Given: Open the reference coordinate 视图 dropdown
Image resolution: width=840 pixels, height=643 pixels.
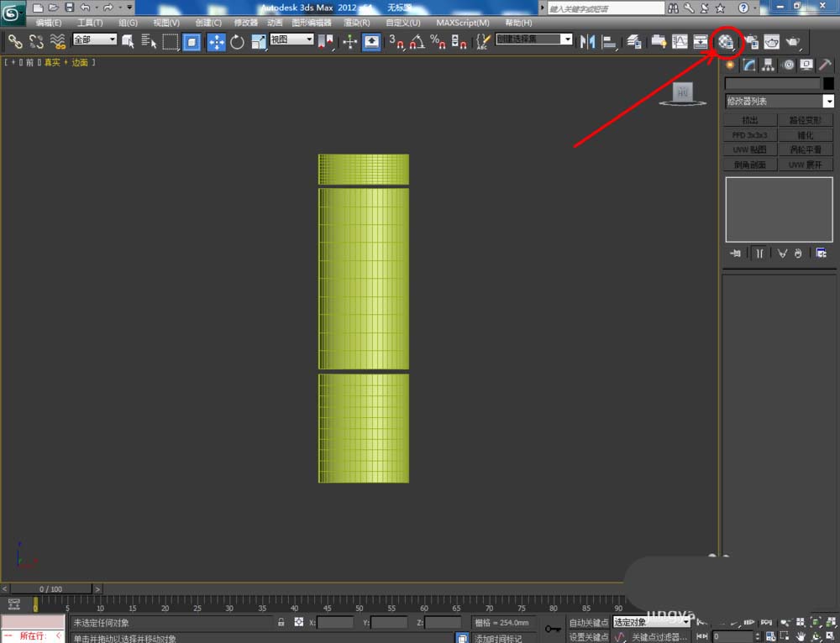Looking at the screenshot, I should (x=291, y=39).
